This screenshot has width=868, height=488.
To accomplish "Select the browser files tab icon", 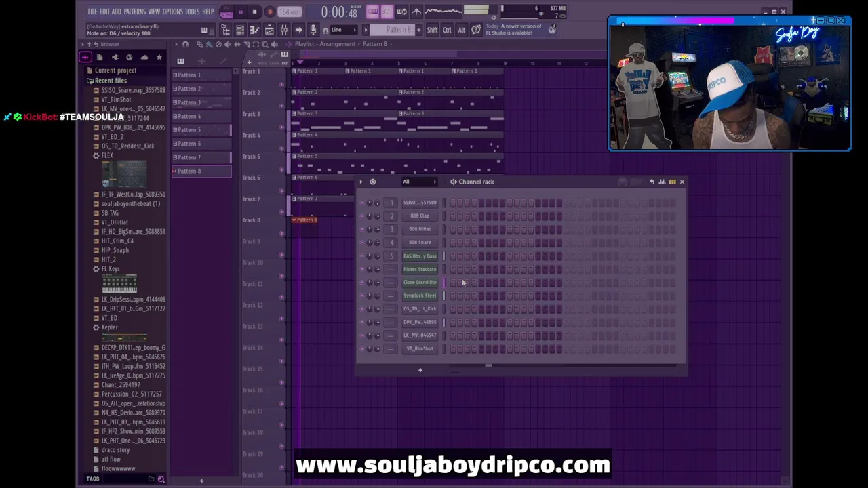I will pos(100,58).
